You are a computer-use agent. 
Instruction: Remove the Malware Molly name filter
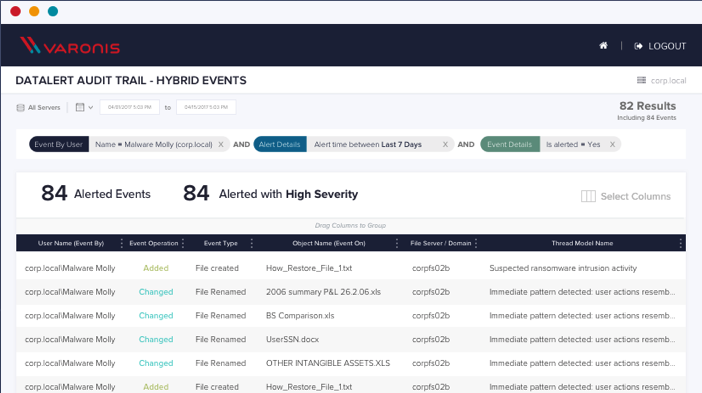click(221, 145)
